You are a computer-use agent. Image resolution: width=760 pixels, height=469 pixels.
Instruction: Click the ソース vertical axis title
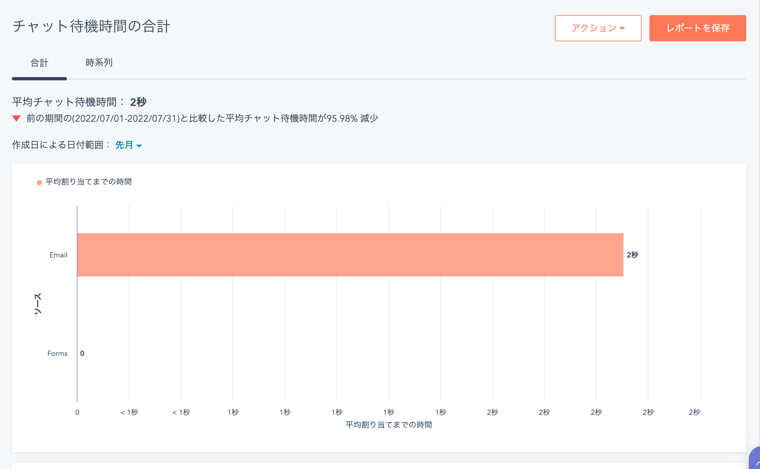click(x=38, y=304)
